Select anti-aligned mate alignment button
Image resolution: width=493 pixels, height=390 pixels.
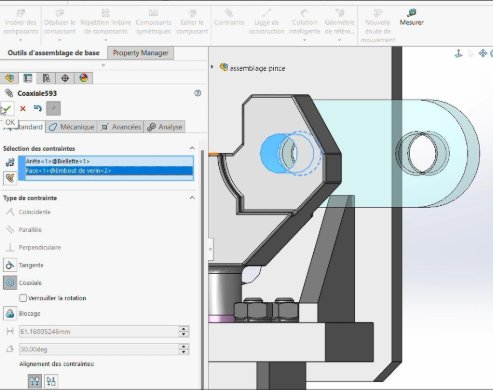(51, 381)
